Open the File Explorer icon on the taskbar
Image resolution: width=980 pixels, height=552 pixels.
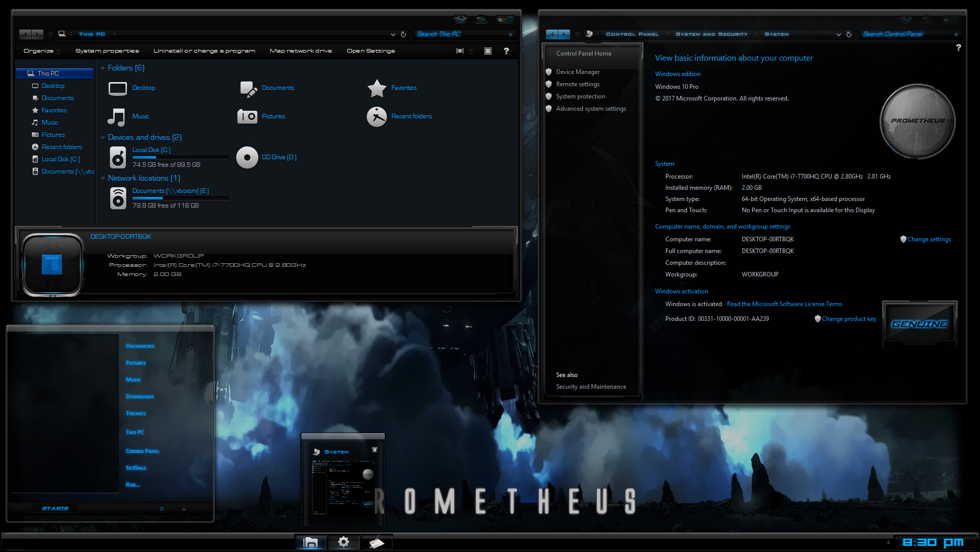point(311,542)
